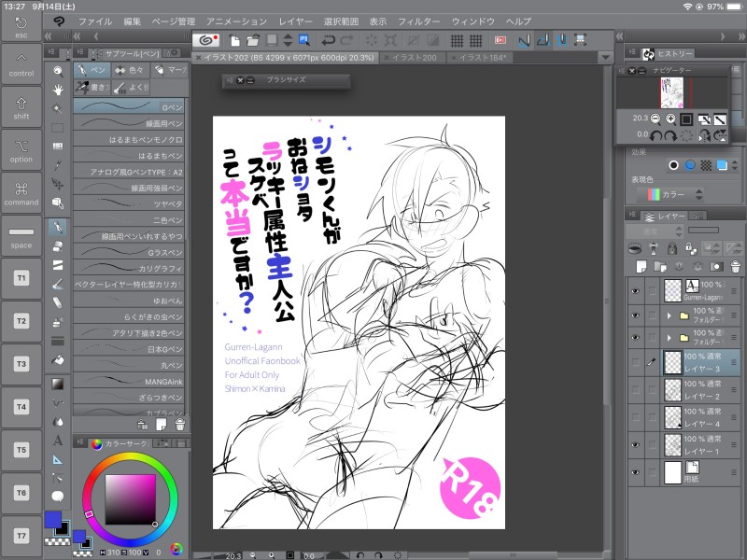Open ファイル menu
This screenshot has width=747, height=560.
95,21
